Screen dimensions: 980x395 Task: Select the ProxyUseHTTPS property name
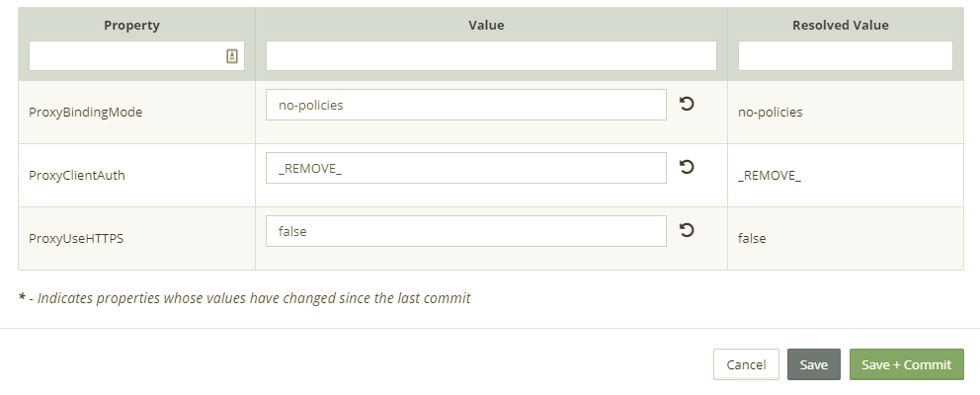tap(76, 239)
